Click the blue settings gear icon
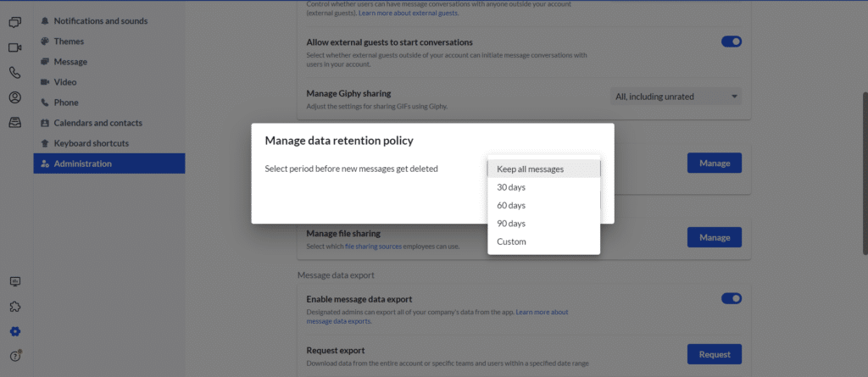The height and width of the screenshot is (377, 868). pyautogui.click(x=14, y=331)
